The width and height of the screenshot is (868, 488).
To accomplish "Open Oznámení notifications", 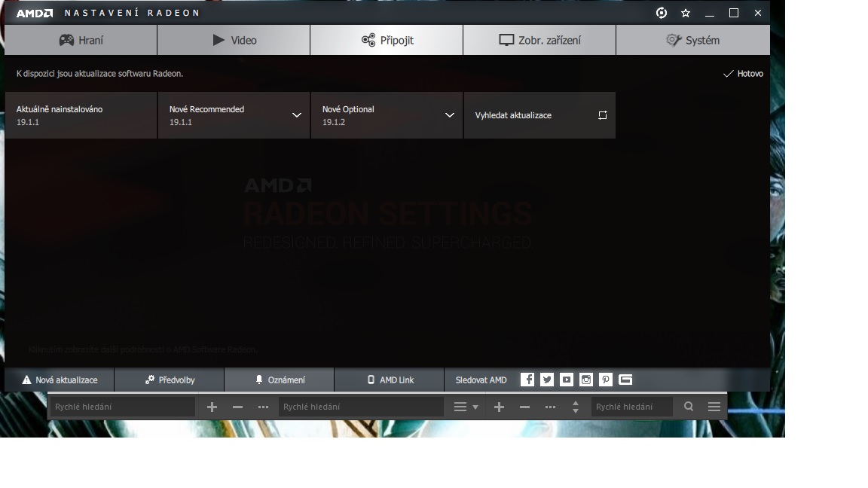I will (x=280, y=380).
